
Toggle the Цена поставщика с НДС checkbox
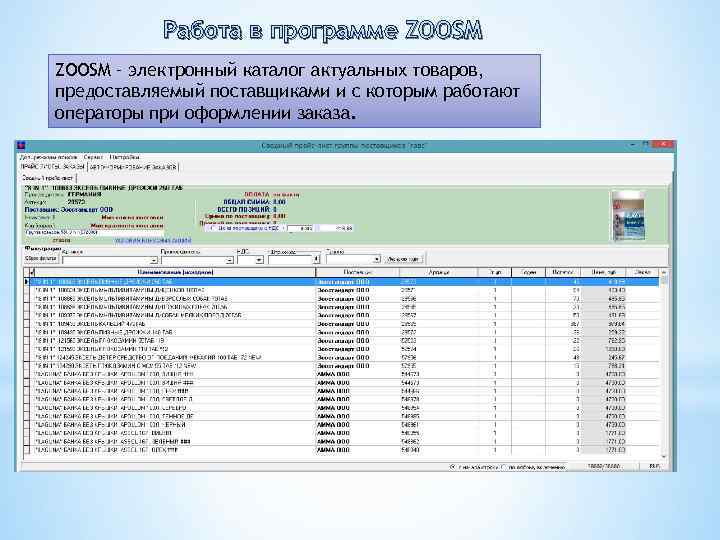tap(213, 228)
